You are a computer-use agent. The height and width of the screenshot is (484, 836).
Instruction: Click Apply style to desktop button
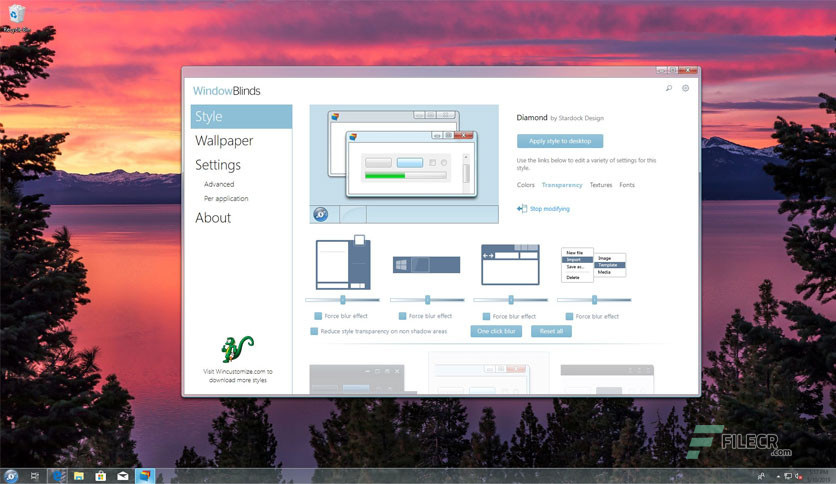(560, 141)
